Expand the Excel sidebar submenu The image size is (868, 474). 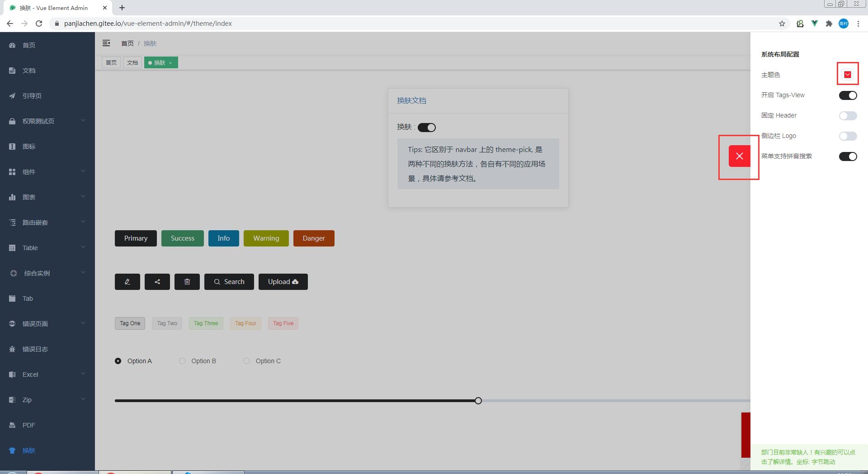point(47,374)
